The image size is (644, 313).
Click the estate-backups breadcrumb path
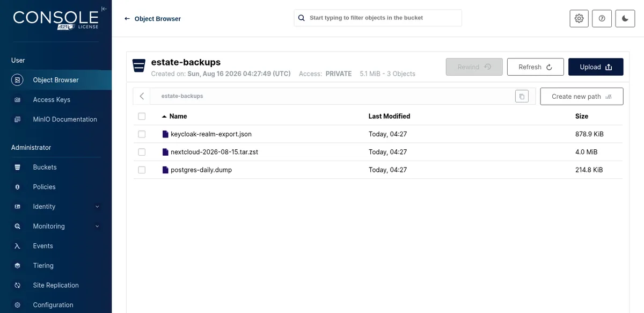[x=182, y=96]
